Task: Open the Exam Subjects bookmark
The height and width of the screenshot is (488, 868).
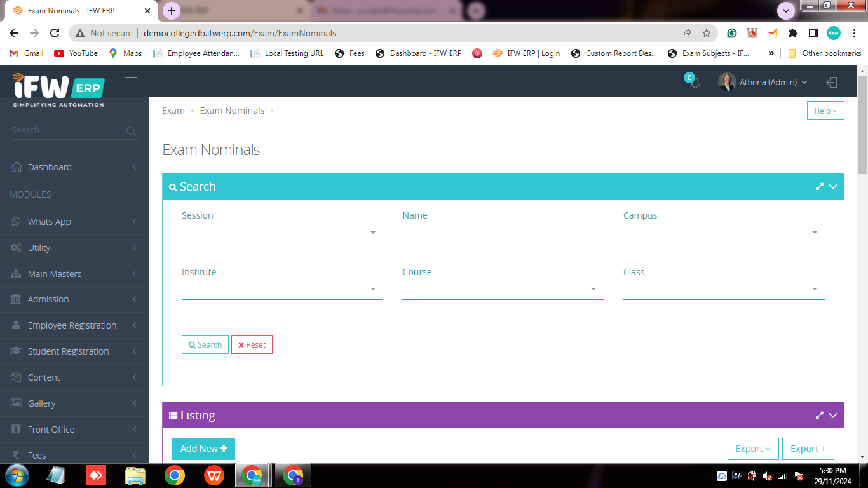Action: (x=709, y=53)
